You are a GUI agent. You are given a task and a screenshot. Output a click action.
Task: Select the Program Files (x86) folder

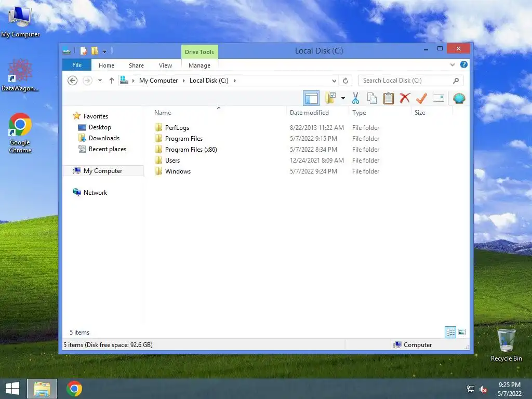191,149
